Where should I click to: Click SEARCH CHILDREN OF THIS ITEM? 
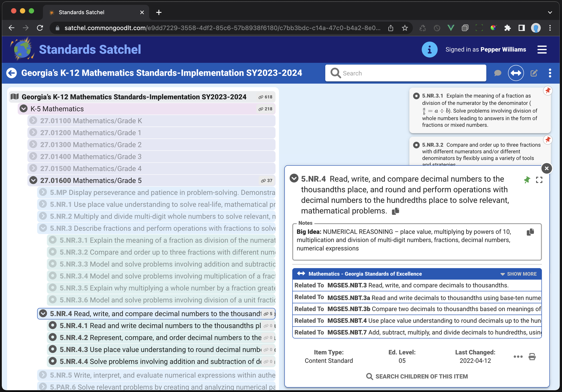point(417,376)
